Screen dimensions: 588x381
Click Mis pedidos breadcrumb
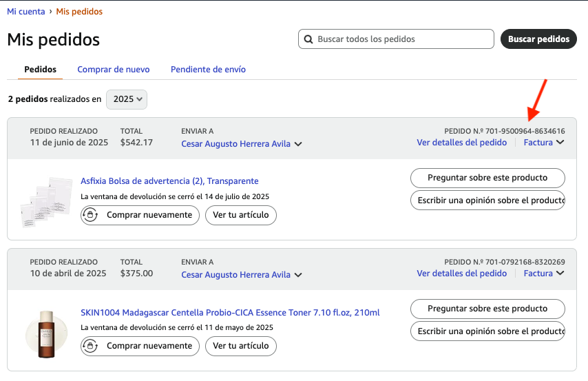click(x=79, y=12)
